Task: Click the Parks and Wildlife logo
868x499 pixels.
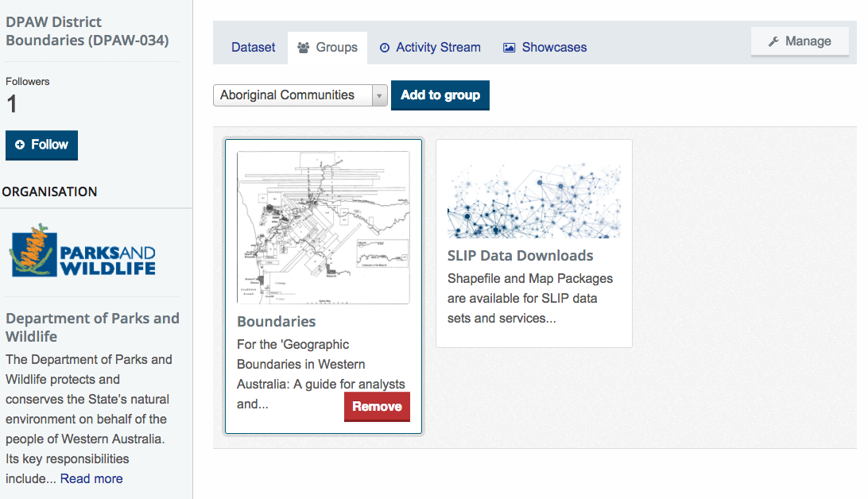Action: (83, 250)
